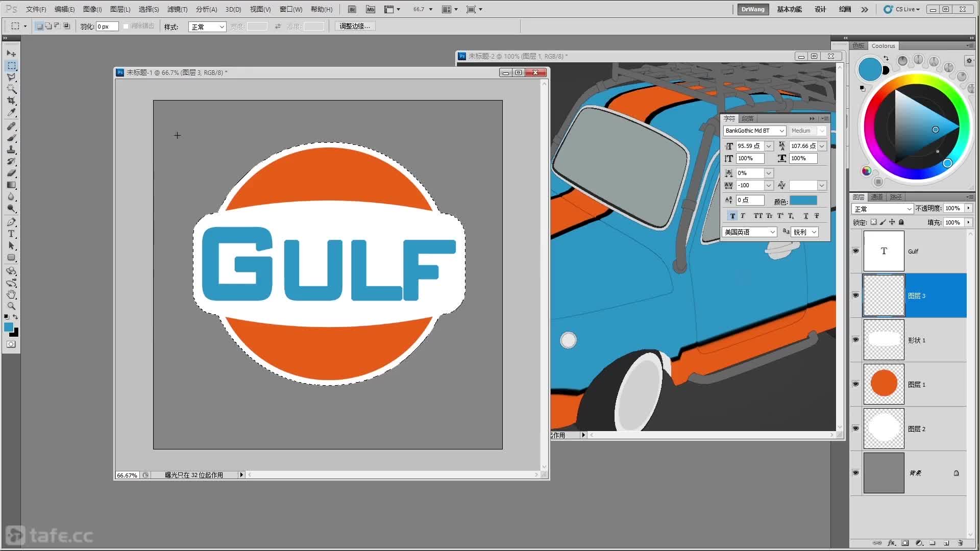This screenshot has height=551, width=980.
Task: Click the text color swatch in Character panel
Action: (x=803, y=201)
